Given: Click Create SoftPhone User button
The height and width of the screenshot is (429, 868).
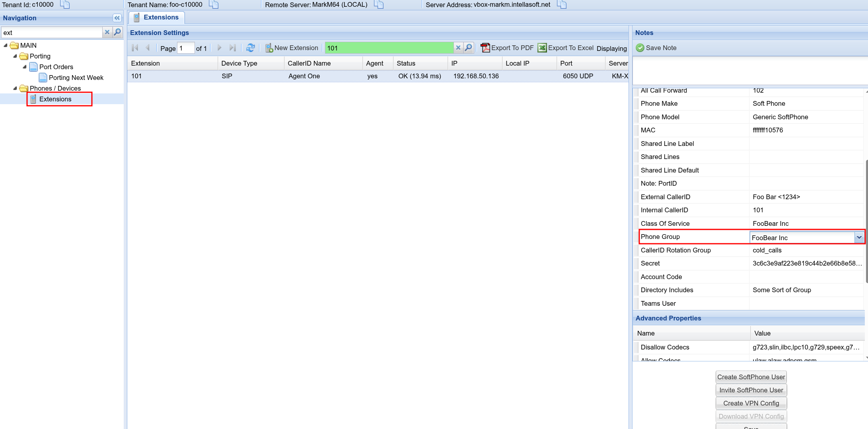Looking at the screenshot, I should point(751,377).
